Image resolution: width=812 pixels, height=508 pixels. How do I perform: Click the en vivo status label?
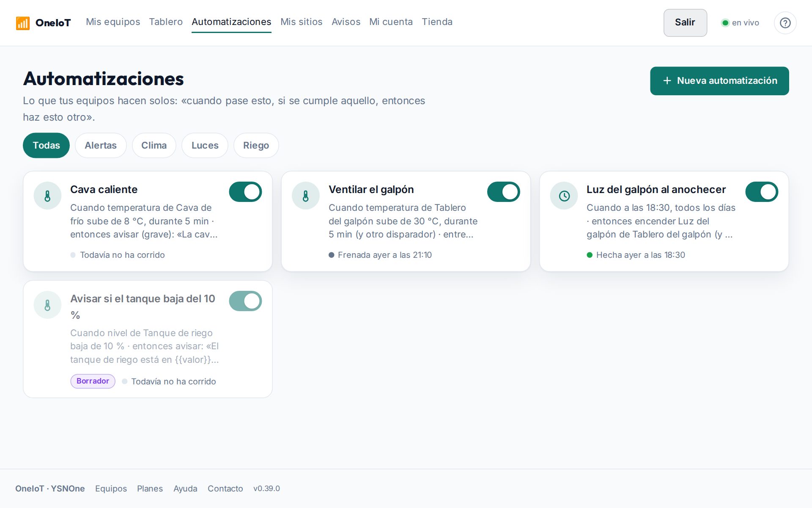(746, 23)
